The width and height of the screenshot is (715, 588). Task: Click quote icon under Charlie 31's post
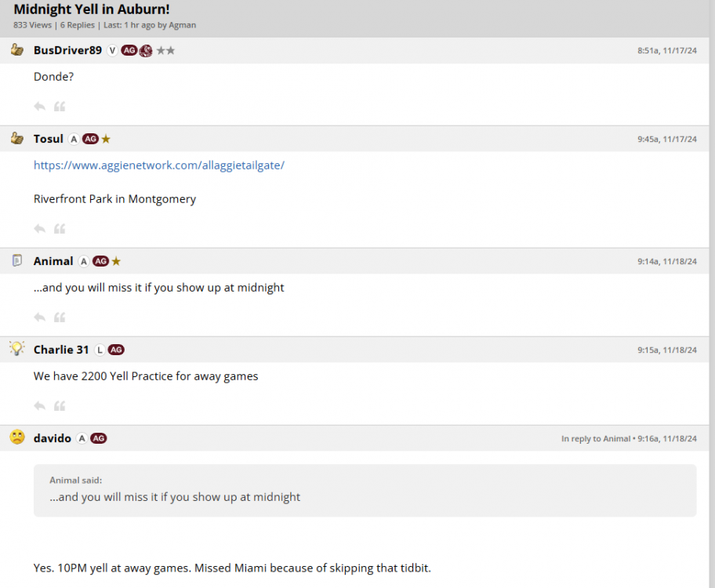pos(60,406)
